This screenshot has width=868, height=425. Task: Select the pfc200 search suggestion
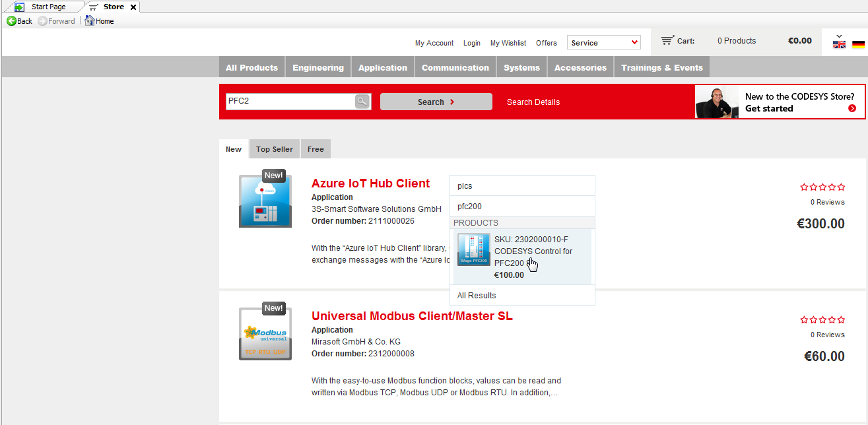pyautogui.click(x=469, y=207)
